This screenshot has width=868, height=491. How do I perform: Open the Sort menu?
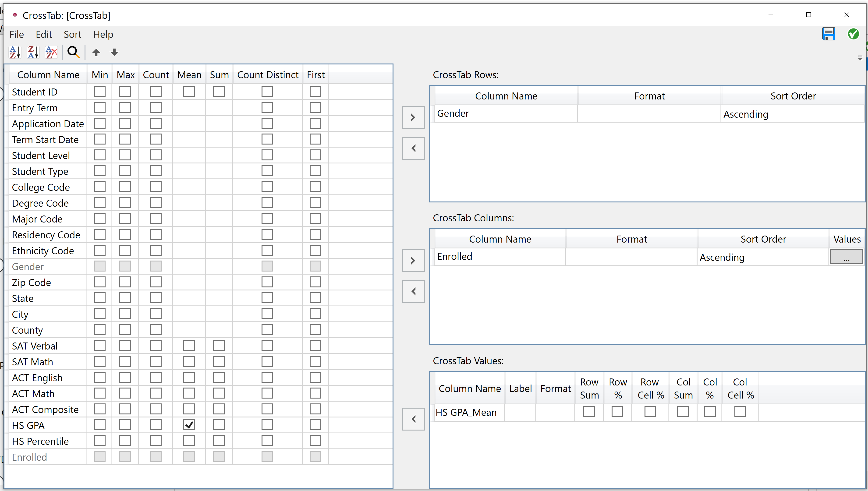click(72, 34)
